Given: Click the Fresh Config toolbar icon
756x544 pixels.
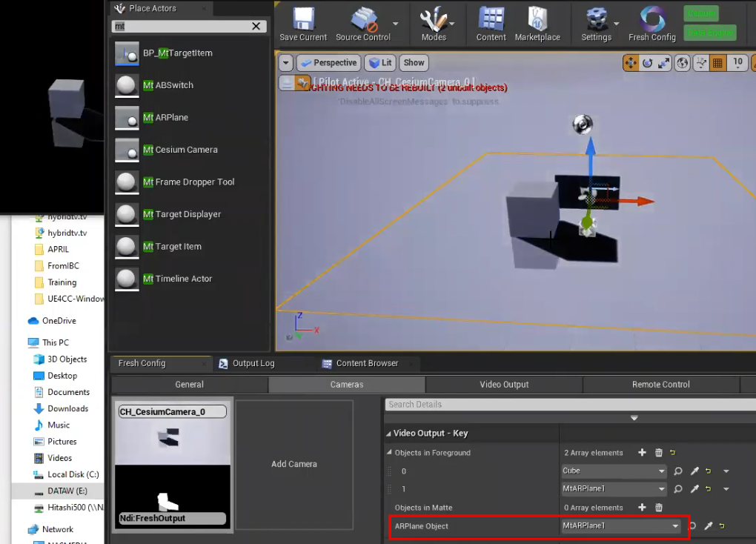Looking at the screenshot, I should [651, 24].
